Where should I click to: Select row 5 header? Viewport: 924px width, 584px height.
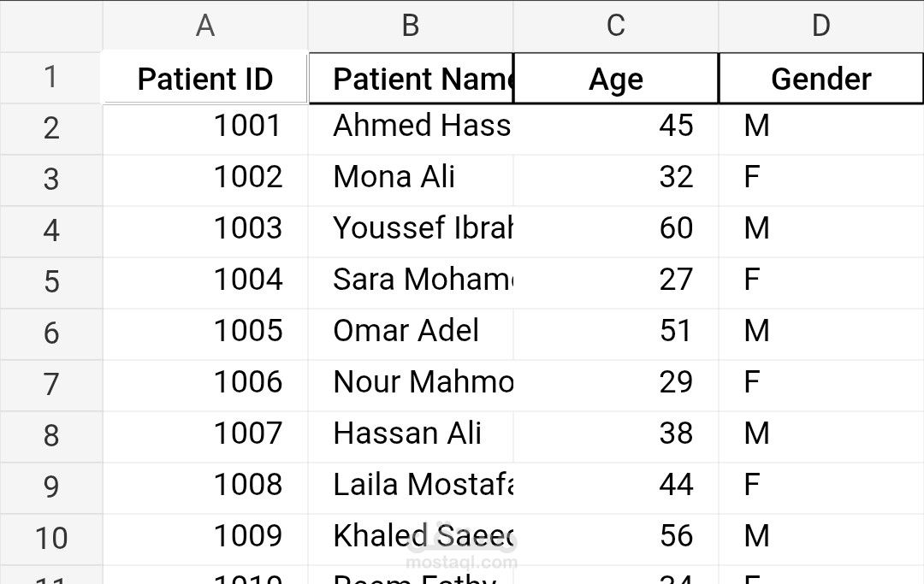click(x=51, y=280)
